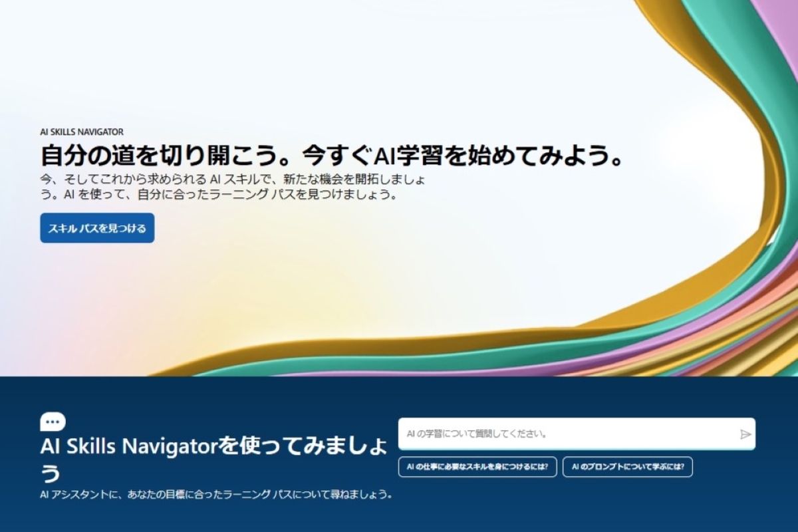Click the AI SKILLS NAVIGATOR small label
Viewport: 798px width, 532px height.
point(82,132)
